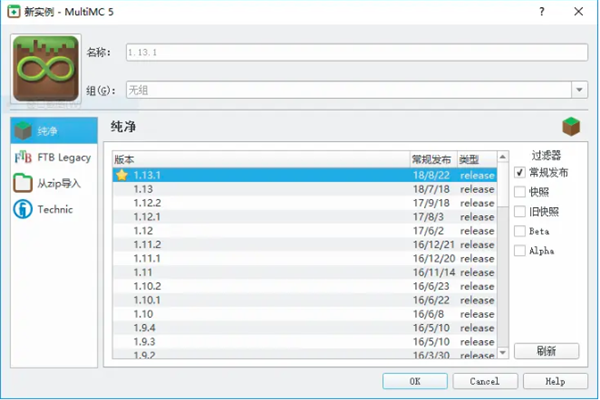Click the MultiMC title bar icon
The height and width of the screenshot is (400, 600).
pos(14,11)
